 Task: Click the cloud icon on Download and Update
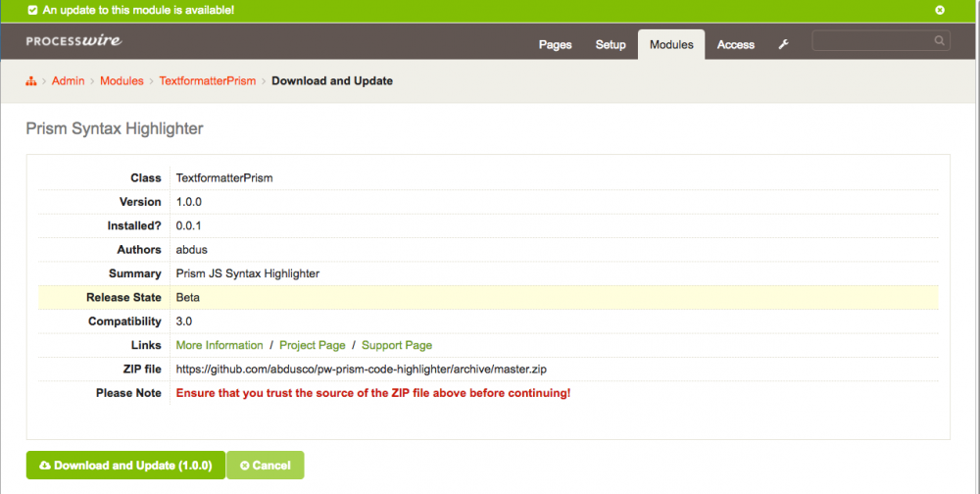(x=44, y=466)
